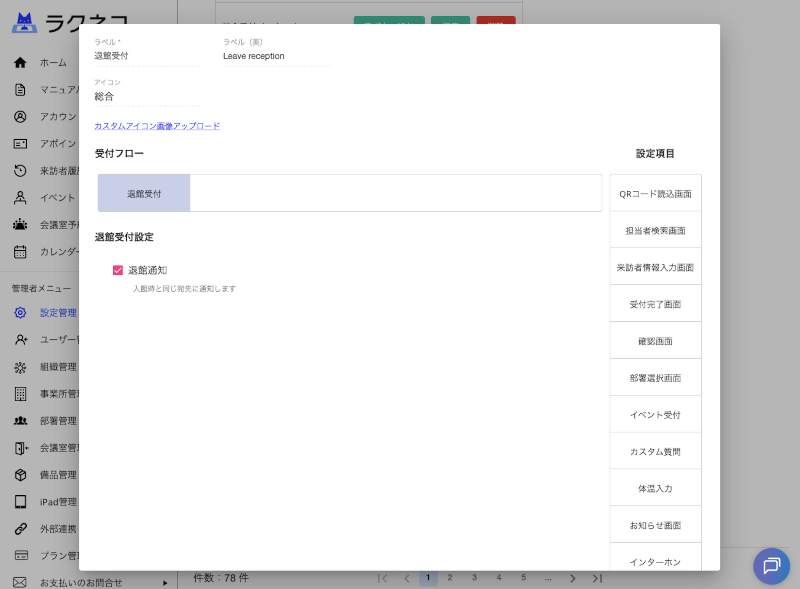
Task: Select the 退館受付 flow tab
Action: pos(143,192)
